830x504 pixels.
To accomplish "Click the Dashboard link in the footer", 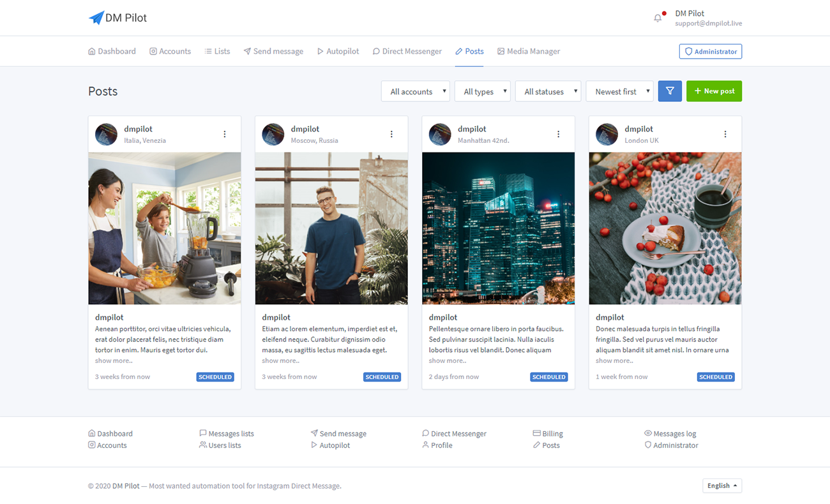I will (x=110, y=433).
